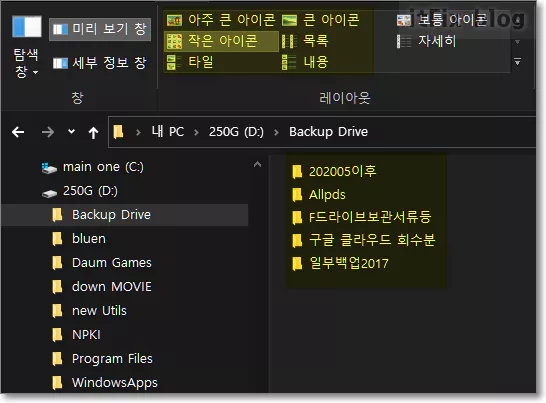The image size is (546, 403).
Task: Go back with the left arrow
Action: [x=18, y=132]
